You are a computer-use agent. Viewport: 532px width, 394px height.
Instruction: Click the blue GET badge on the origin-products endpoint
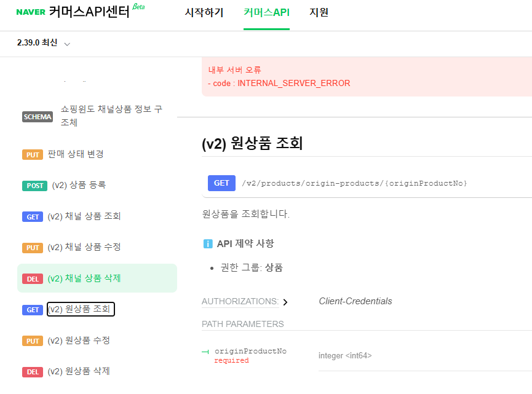[x=221, y=183]
